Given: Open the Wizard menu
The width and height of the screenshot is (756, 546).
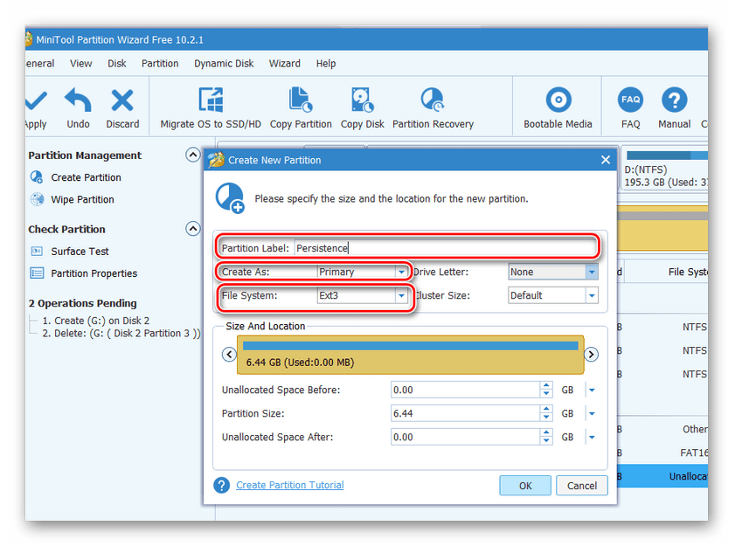Looking at the screenshot, I should [285, 64].
